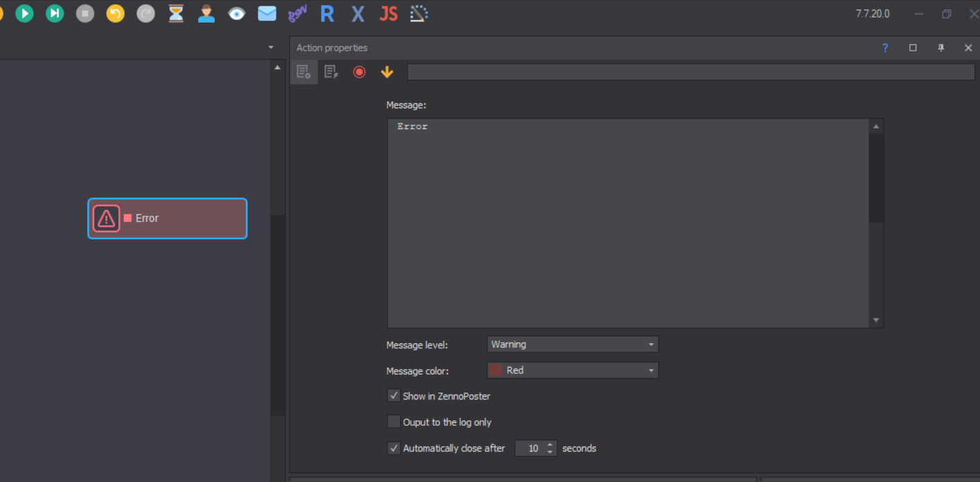Click the yellow undo arrow icon
This screenshot has width=980, height=482.
point(116,13)
